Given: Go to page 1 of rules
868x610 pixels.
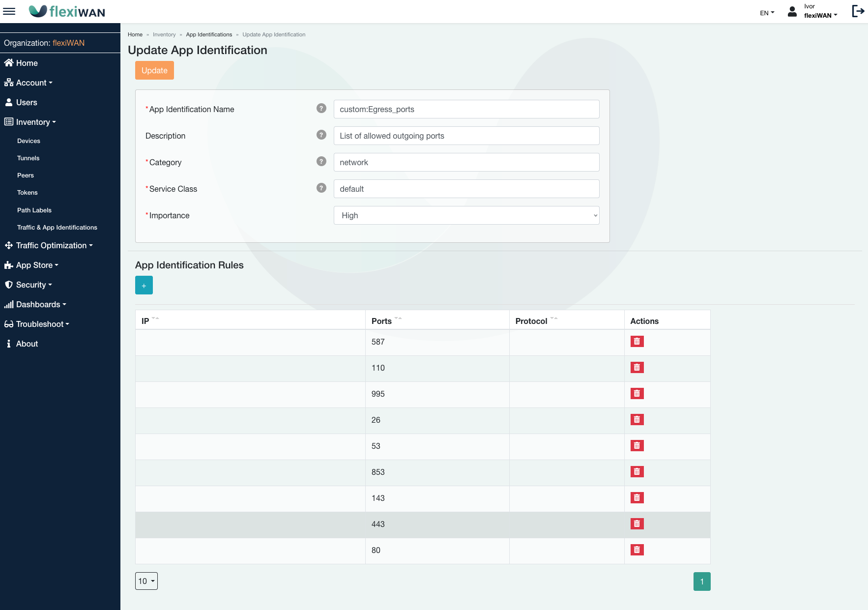Looking at the screenshot, I should 702,581.
